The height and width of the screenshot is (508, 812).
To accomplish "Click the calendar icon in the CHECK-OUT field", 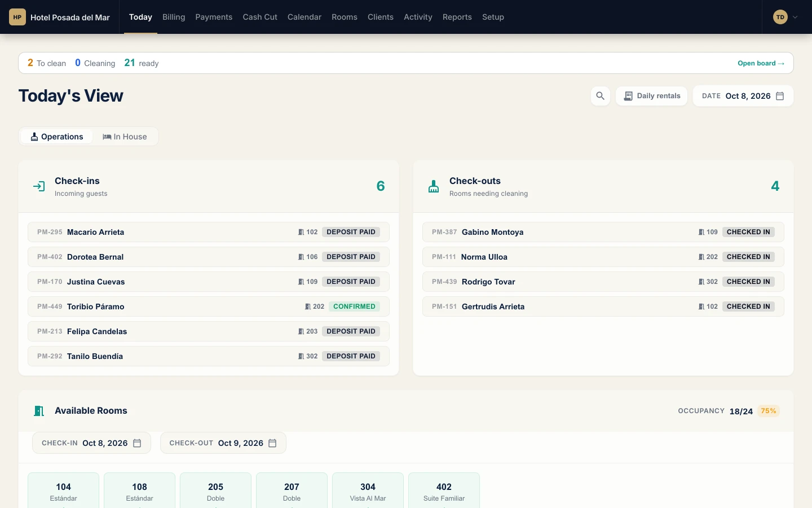I will tap(272, 443).
